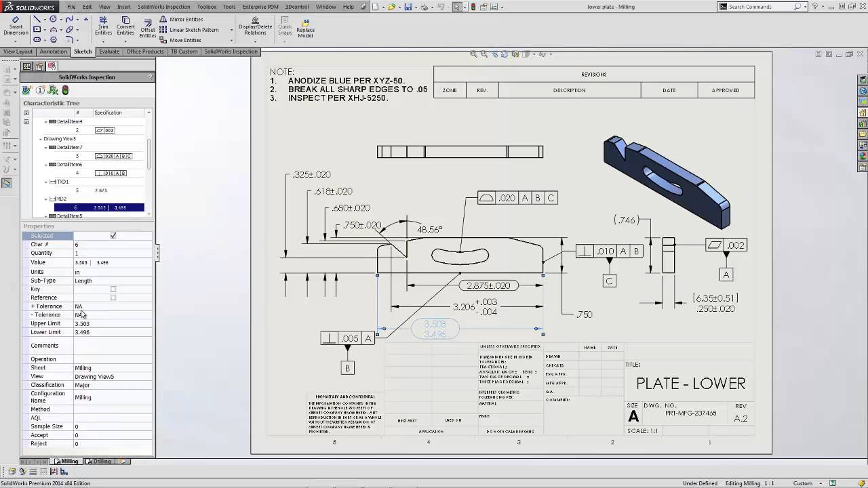
Task: Collapse the DetailItem6 tree node
Action: point(46,165)
